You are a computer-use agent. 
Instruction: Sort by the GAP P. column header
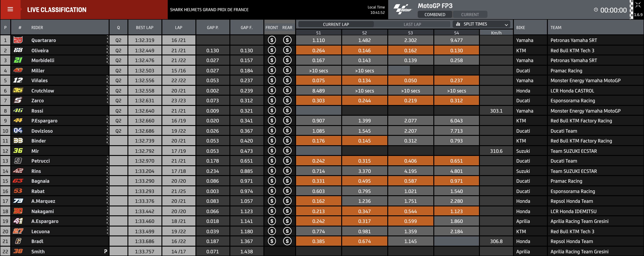212,27
